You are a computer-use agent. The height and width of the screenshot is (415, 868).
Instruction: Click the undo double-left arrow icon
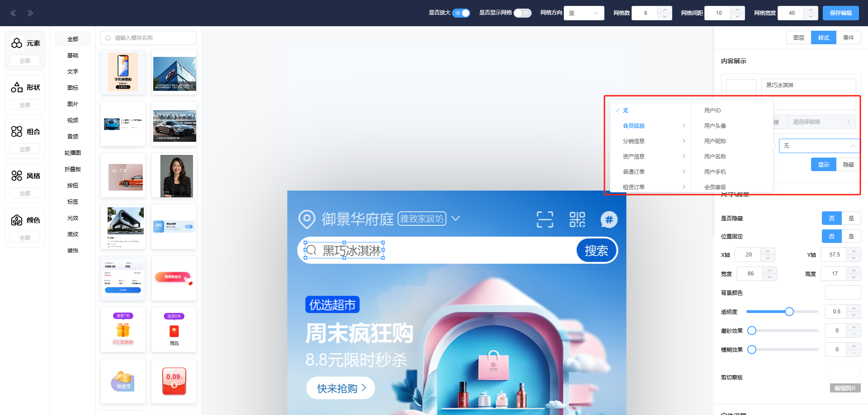coord(13,13)
